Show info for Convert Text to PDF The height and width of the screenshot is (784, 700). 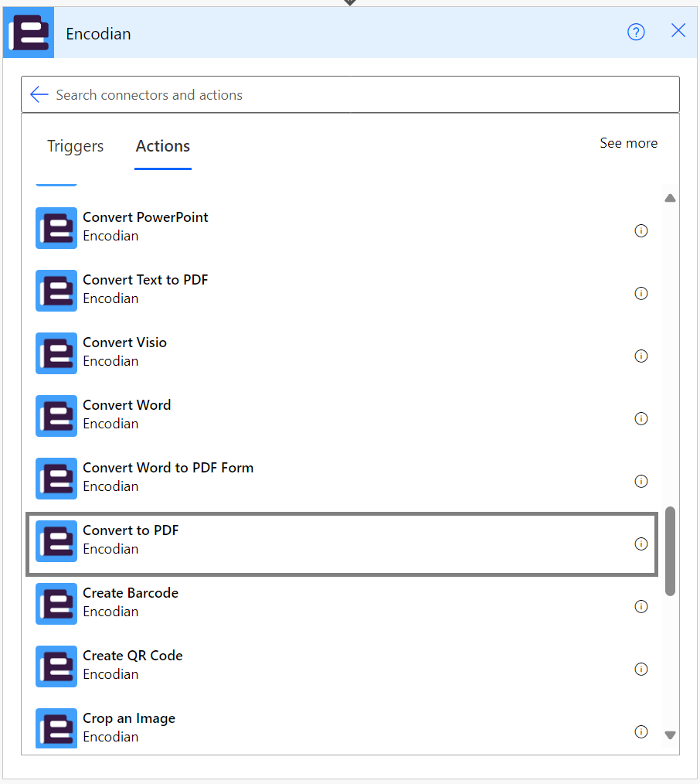pyautogui.click(x=641, y=293)
